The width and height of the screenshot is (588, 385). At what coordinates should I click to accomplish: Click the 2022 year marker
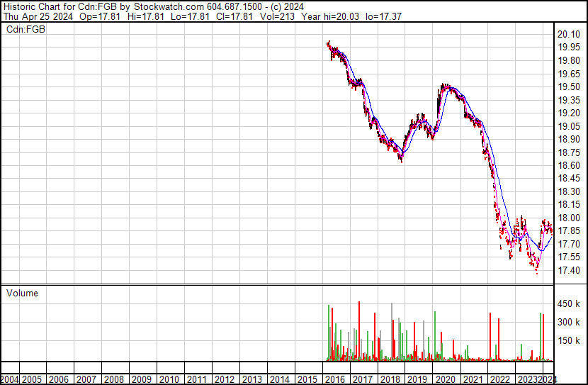pyautogui.click(x=500, y=379)
